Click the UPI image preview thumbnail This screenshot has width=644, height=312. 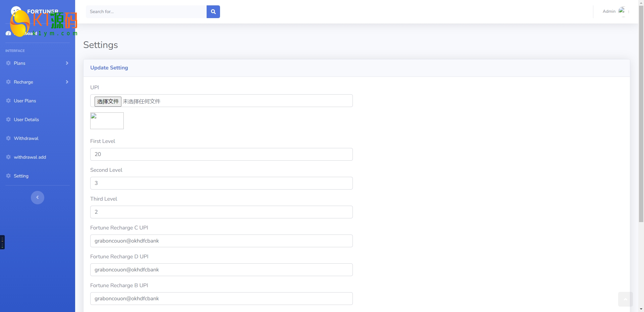tap(107, 121)
